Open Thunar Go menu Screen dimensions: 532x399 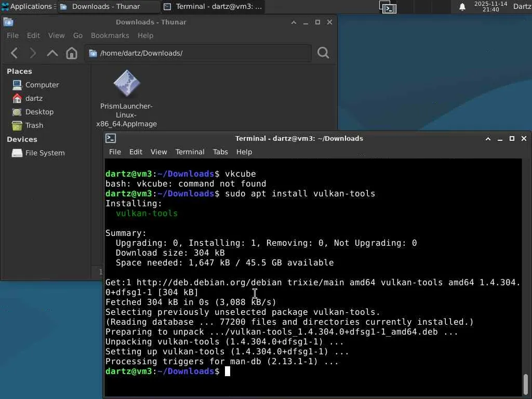coord(78,36)
